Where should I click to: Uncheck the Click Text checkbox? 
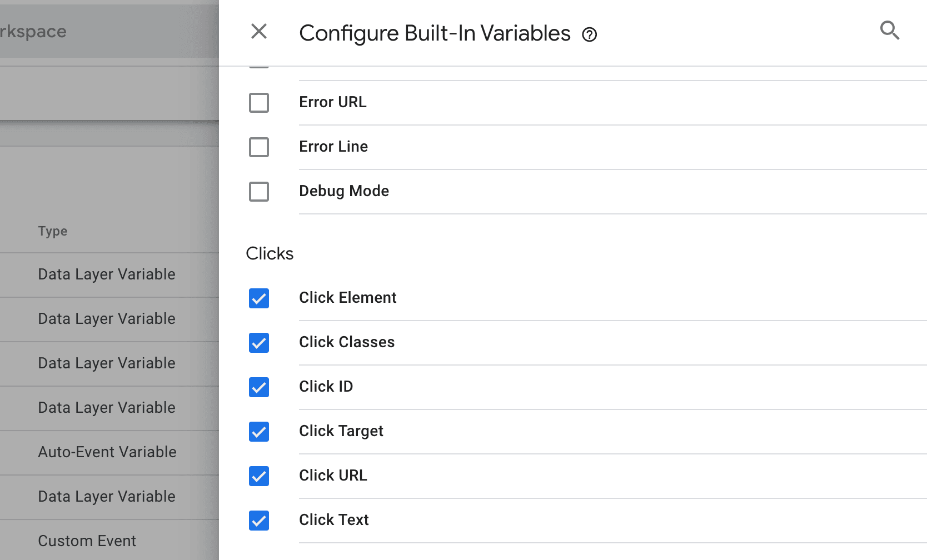[x=258, y=521]
